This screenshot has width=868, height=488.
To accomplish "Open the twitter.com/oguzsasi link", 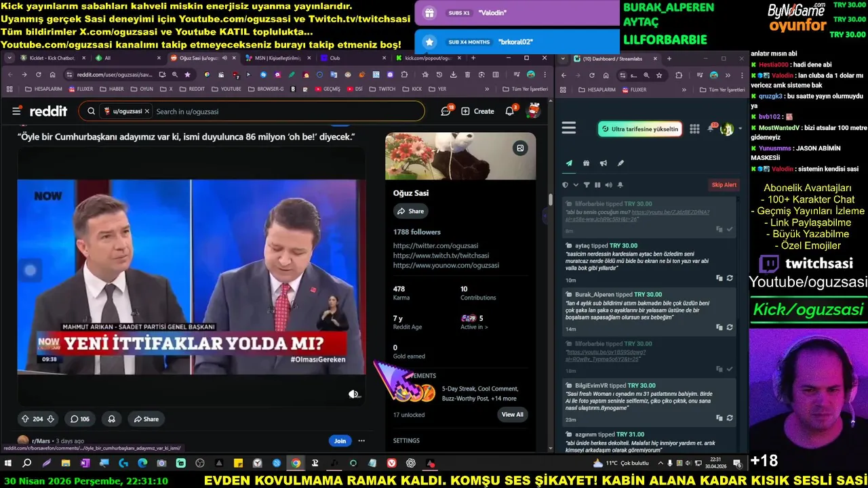I will [x=435, y=245].
